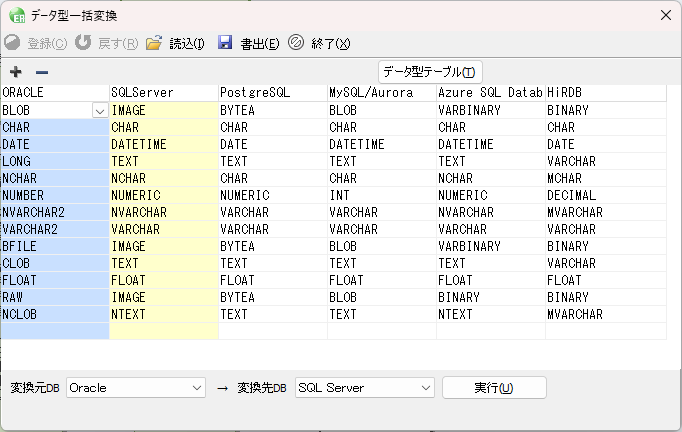Click the ER app icon in the title bar
682x432 pixels.
(x=17, y=16)
